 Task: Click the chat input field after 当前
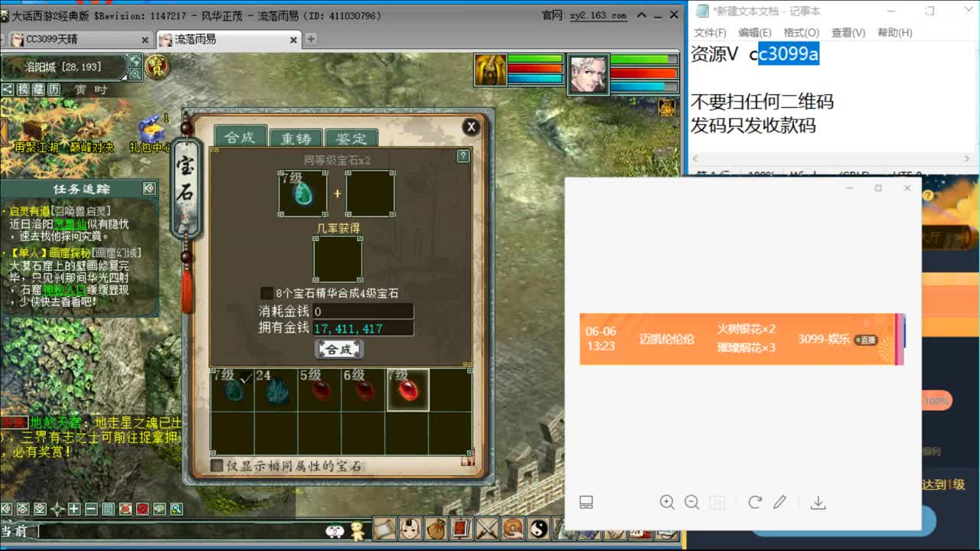(180, 530)
